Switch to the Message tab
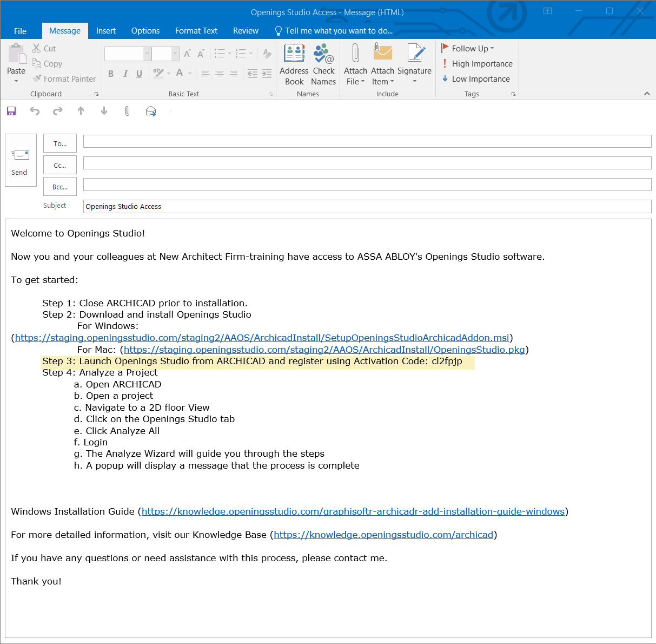 65,31
